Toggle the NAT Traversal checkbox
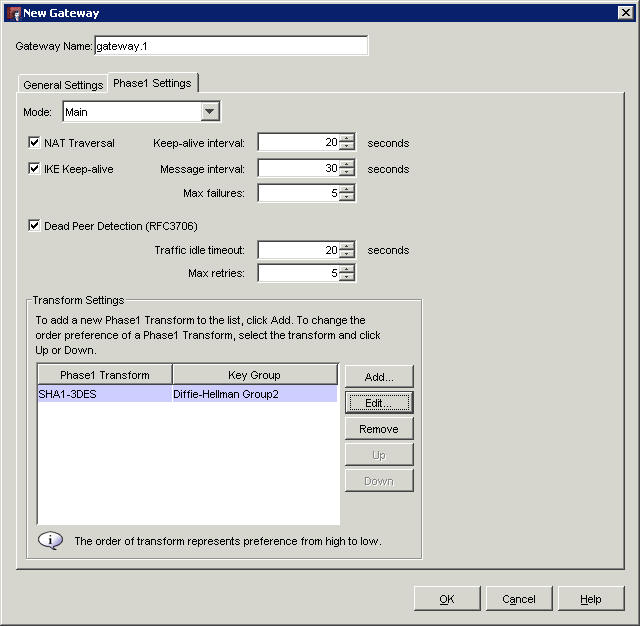The height and width of the screenshot is (626, 640). 34,142
